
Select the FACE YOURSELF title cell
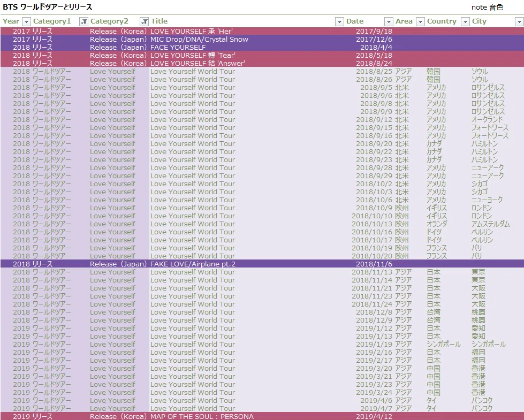click(178, 48)
